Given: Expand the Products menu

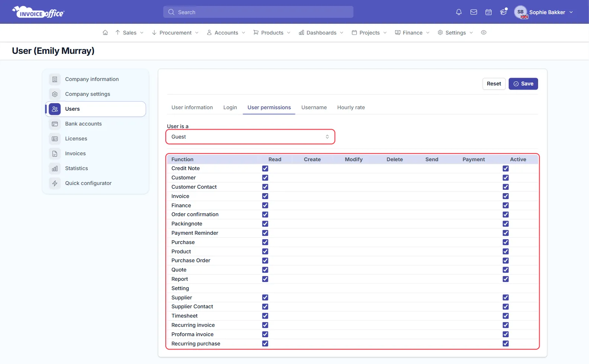Looking at the screenshot, I should tap(272, 33).
